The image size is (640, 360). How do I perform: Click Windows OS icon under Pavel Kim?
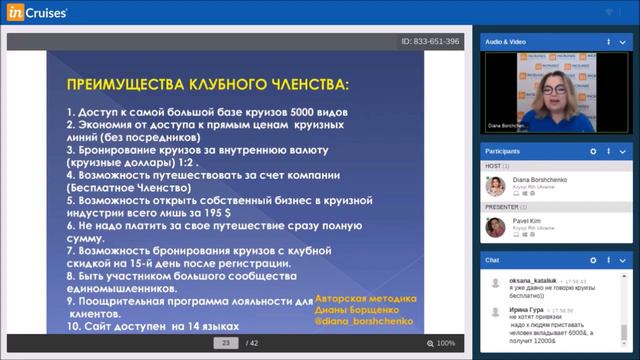(x=525, y=235)
